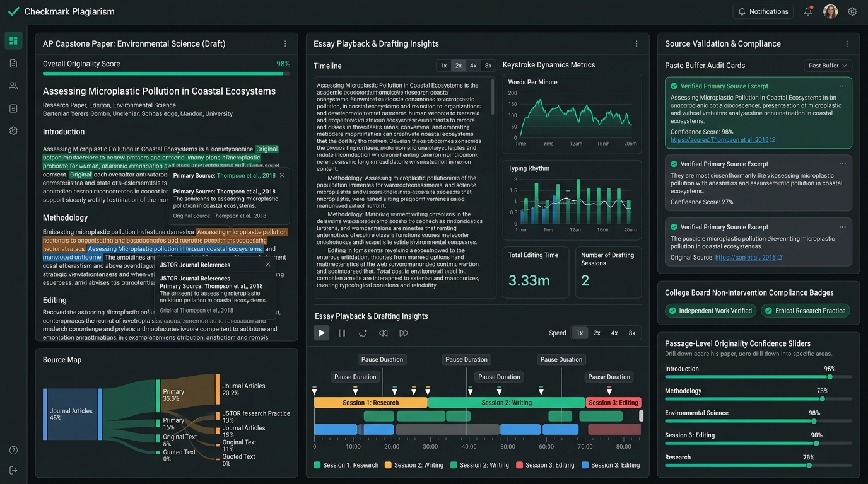This screenshot has width=868, height=484.
Task: Select the Session 2: Writing timeline segment
Action: tap(507, 403)
